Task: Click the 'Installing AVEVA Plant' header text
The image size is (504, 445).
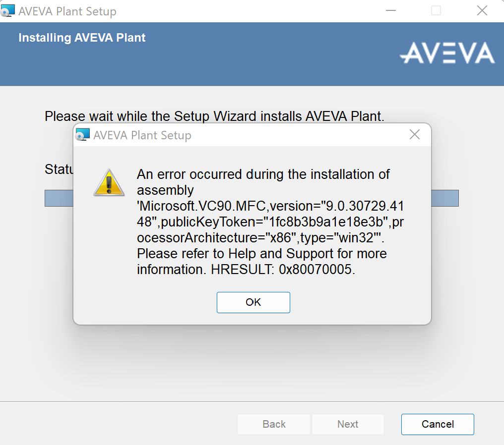Action: pyautogui.click(x=82, y=38)
